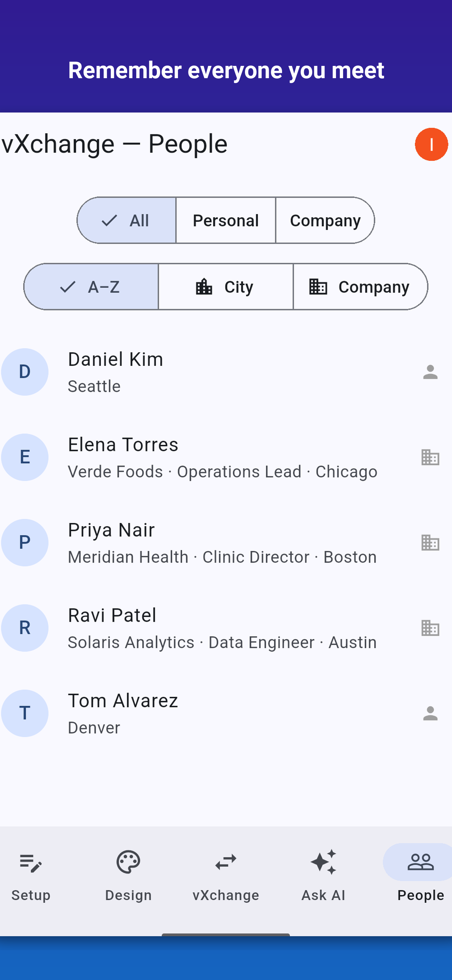Tap the person icon beside Tom Alvarez
The image size is (452, 980).
coord(430,713)
